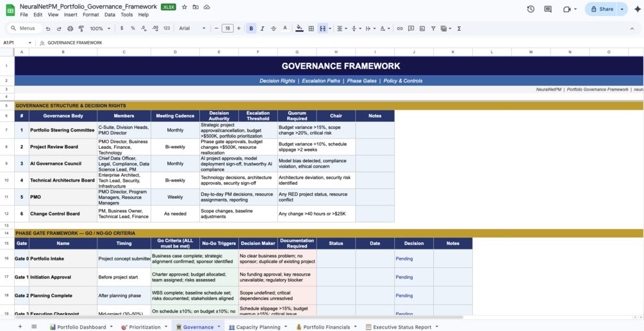The width and height of the screenshot is (644, 331).
Task: Open text rotation dropdown
Action: click(384, 29)
